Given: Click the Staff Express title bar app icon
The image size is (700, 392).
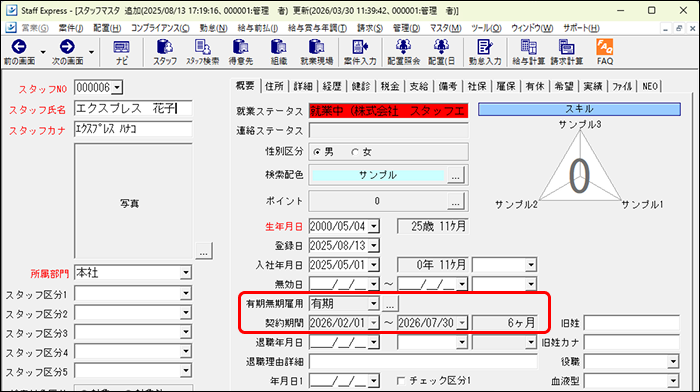Looking at the screenshot, I should coord(12,10).
